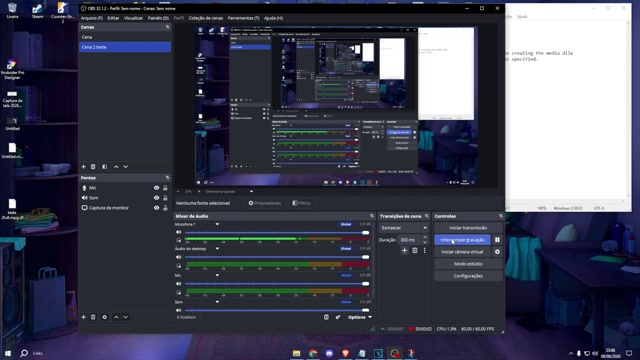
Task: Open advanced audio properties gears icon
Action: click(x=338, y=317)
